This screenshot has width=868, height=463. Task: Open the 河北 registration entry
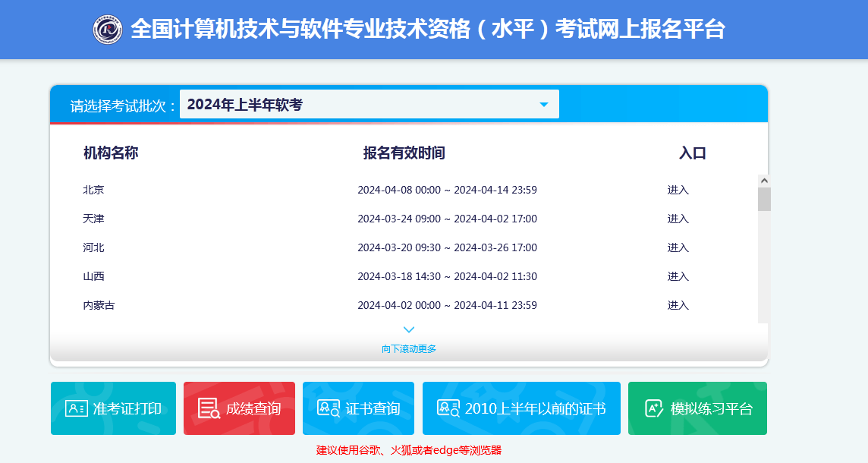point(678,247)
